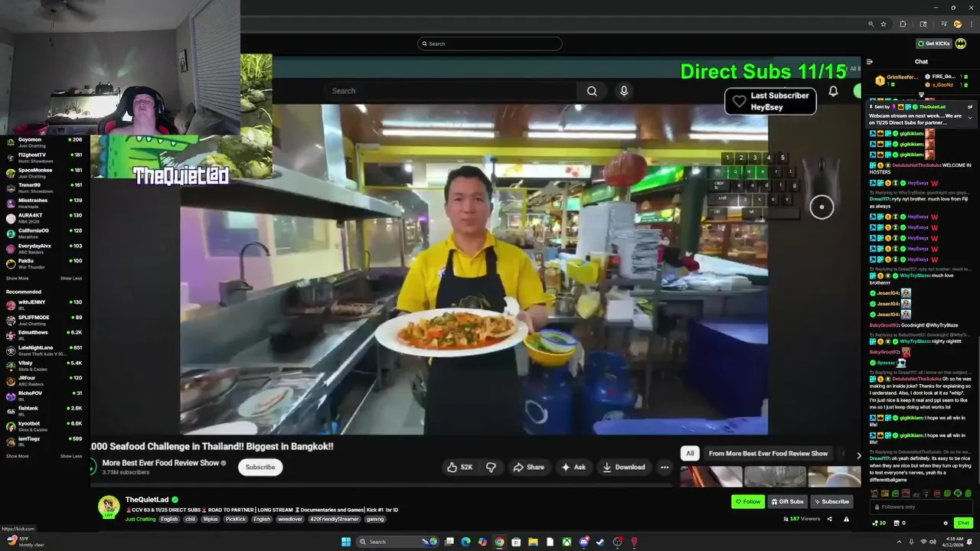Click the Gift Subs button
980x551 pixels.
788,502
